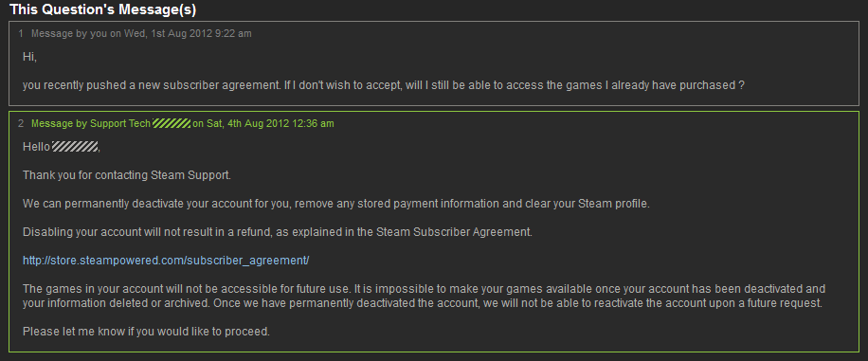
Task: Click "Please let me know" closing line
Action: click(x=146, y=333)
